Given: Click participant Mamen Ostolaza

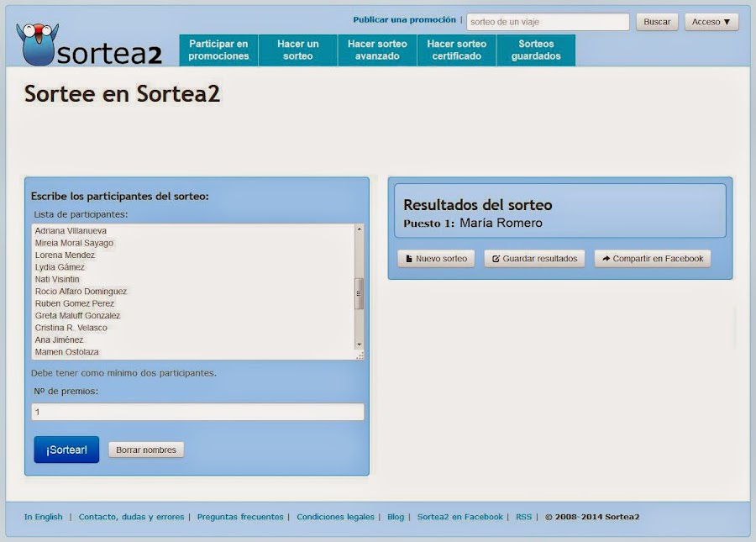Looking at the screenshot, I should coord(66,352).
